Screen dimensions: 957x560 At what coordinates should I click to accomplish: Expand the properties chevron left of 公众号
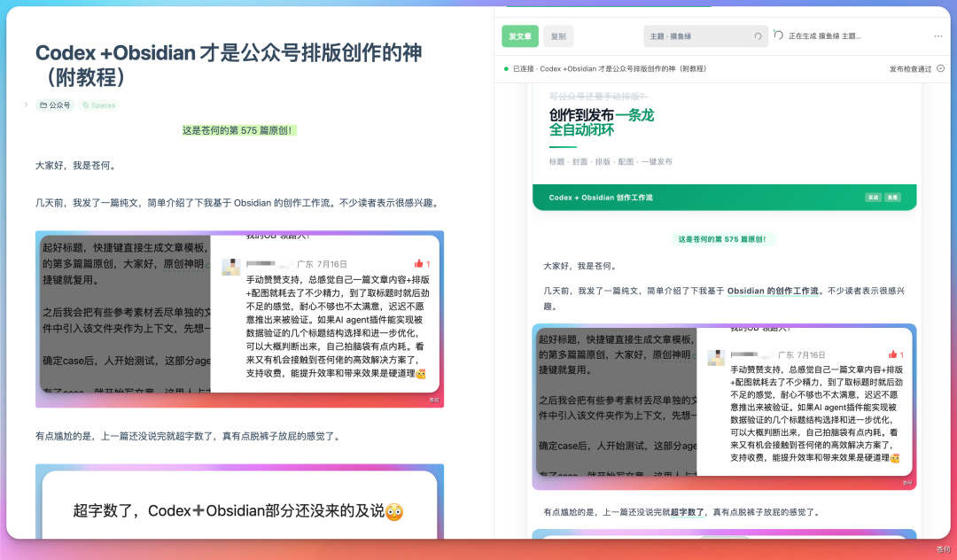click(26, 105)
